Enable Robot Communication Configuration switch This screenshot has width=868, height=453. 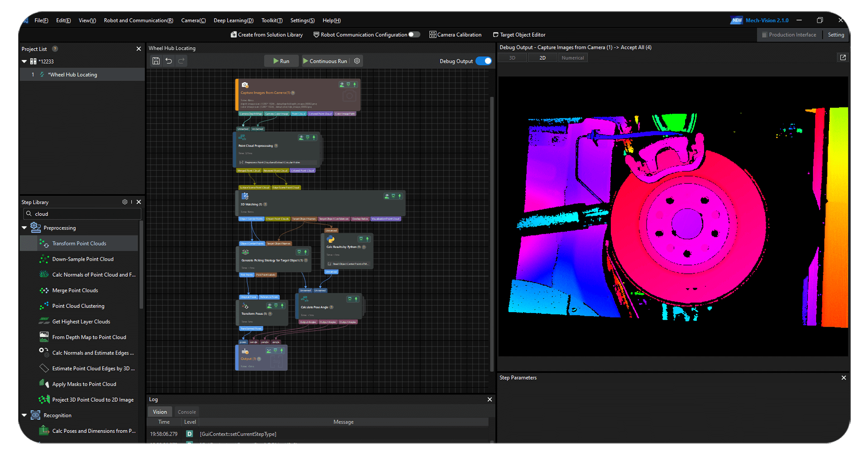414,35
